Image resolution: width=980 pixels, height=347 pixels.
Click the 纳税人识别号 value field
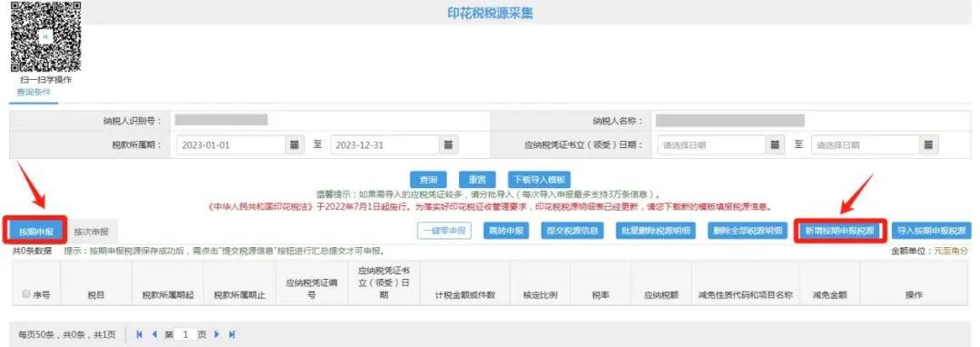pyautogui.click(x=221, y=119)
